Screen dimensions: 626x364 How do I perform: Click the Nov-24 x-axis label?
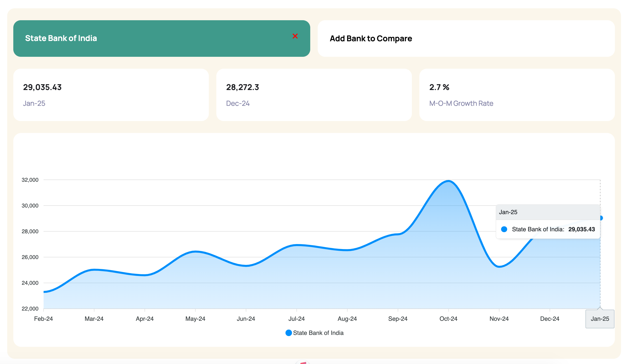pyautogui.click(x=499, y=319)
